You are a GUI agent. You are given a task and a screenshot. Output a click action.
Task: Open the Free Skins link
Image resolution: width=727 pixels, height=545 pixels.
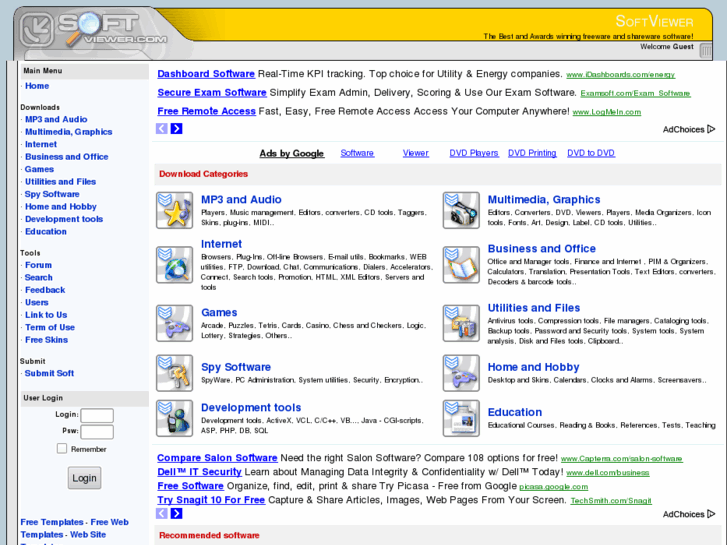click(46, 340)
